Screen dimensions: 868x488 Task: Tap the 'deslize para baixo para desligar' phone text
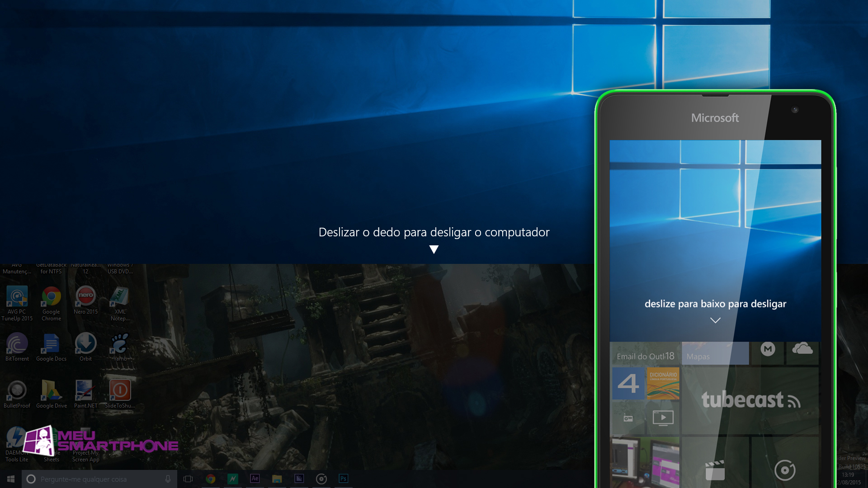pyautogui.click(x=715, y=304)
